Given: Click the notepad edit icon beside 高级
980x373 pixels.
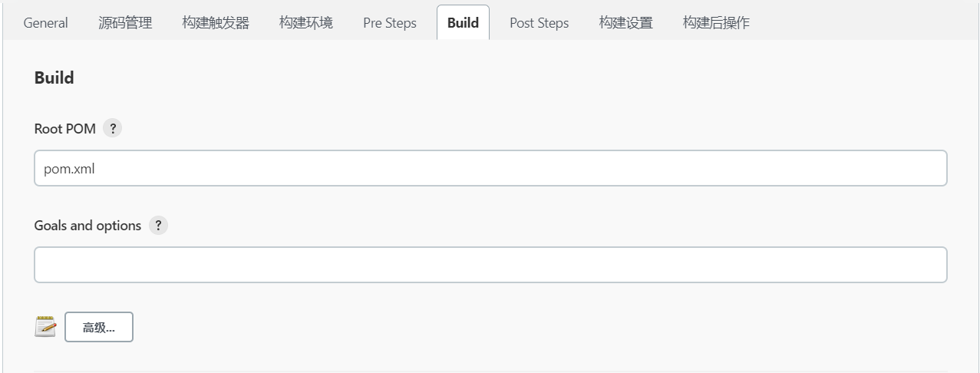Looking at the screenshot, I should (46, 327).
